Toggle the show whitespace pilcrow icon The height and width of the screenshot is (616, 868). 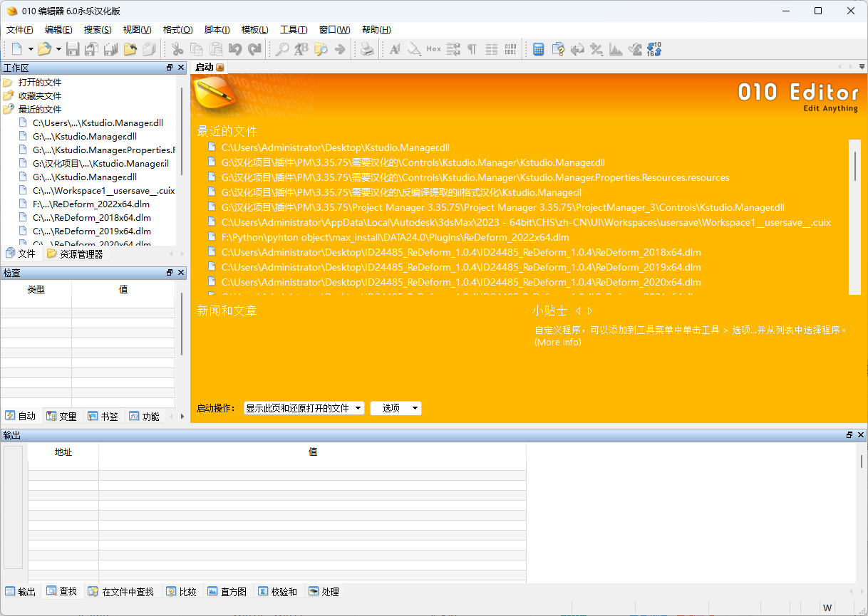tap(472, 49)
